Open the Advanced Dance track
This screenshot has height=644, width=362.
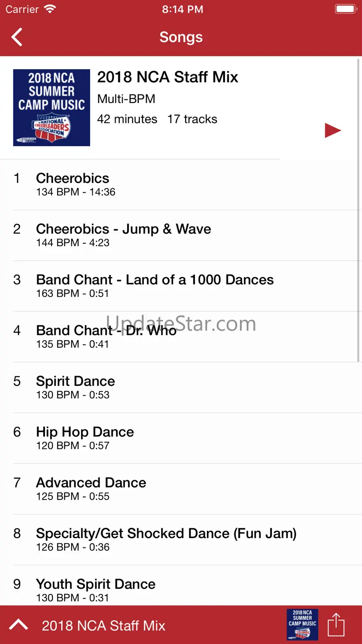point(91,488)
